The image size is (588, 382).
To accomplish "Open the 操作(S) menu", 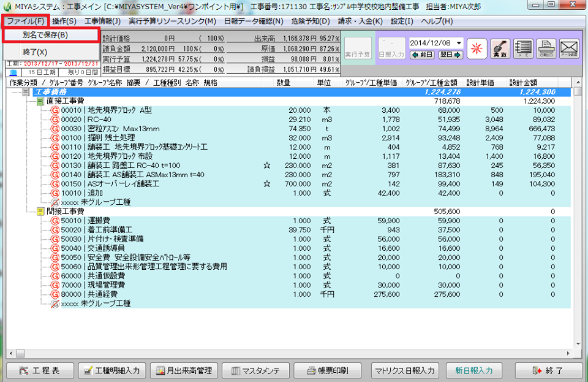I will click(64, 21).
